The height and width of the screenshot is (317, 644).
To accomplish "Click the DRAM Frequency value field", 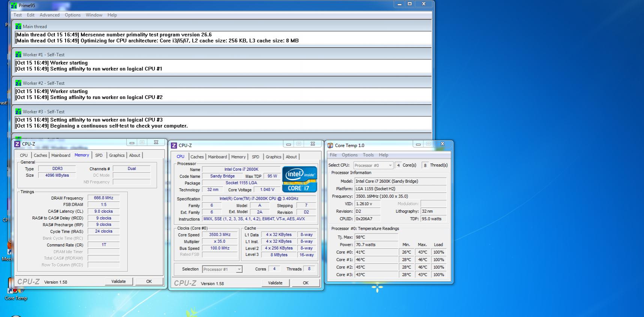I will [x=104, y=198].
